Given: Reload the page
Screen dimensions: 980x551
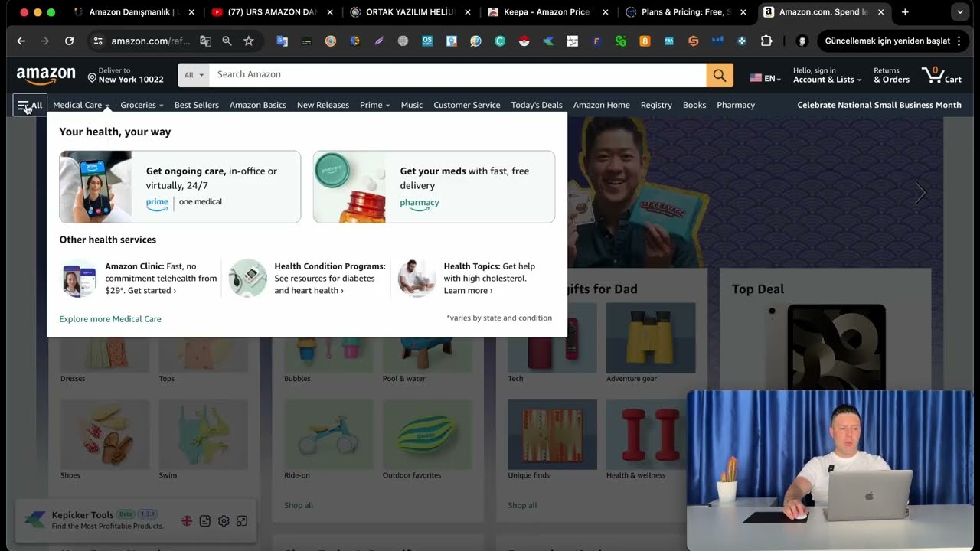Looking at the screenshot, I should pyautogui.click(x=70, y=41).
